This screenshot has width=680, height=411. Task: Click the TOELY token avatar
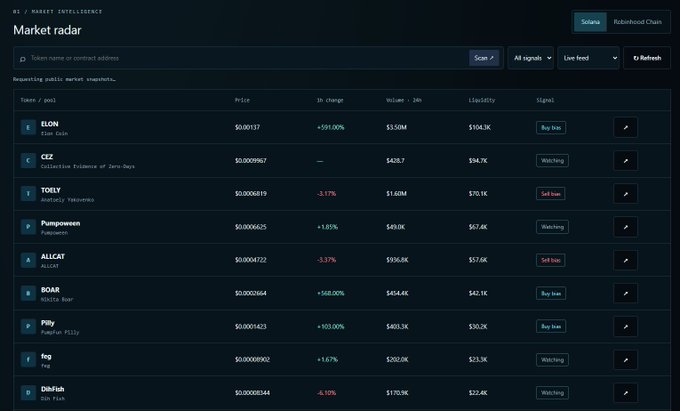pos(28,194)
